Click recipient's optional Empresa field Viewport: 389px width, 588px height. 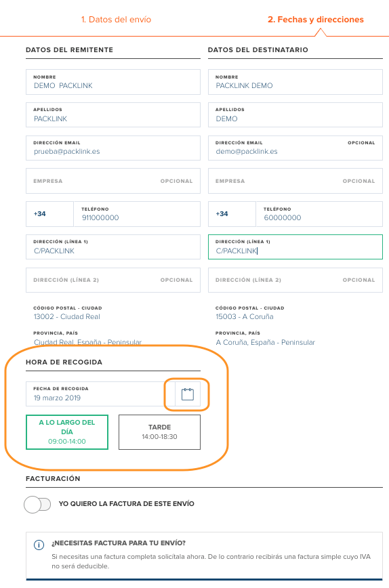(x=295, y=181)
